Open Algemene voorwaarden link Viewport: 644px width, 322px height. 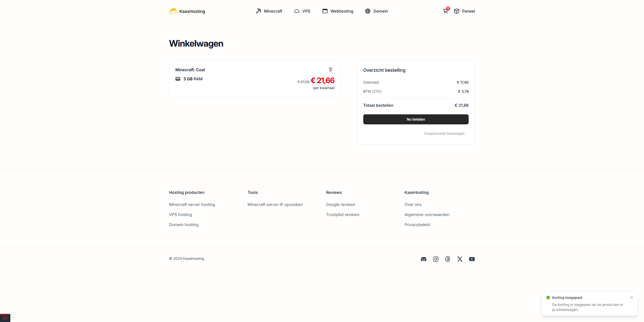pos(427,214)
